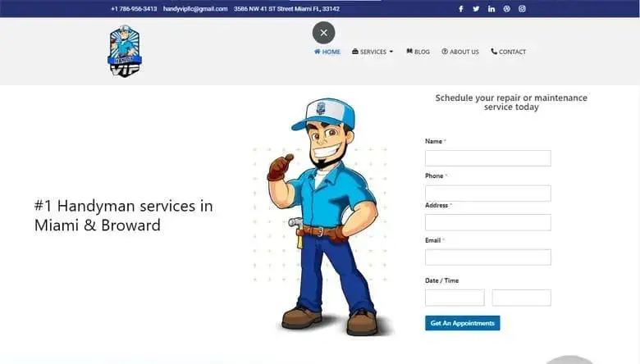Open the Contact page

[508, 52]
